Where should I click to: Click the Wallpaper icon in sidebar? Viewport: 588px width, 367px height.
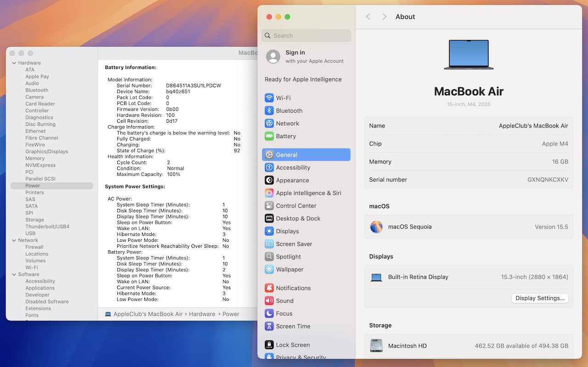coord(269,270)
